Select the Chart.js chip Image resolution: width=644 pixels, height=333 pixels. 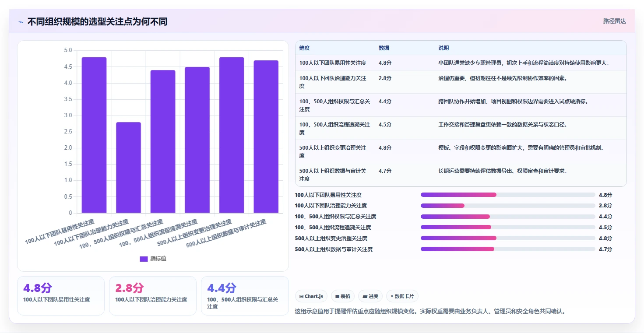311,296
